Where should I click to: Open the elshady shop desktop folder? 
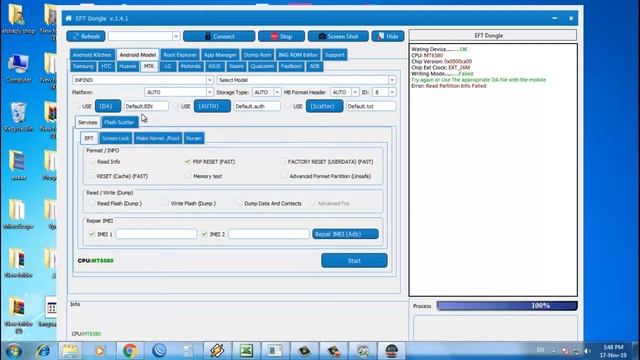click(18, 20)
